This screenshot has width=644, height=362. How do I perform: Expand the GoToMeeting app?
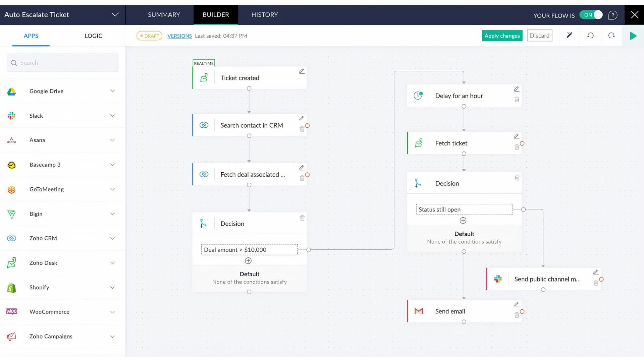112,189
